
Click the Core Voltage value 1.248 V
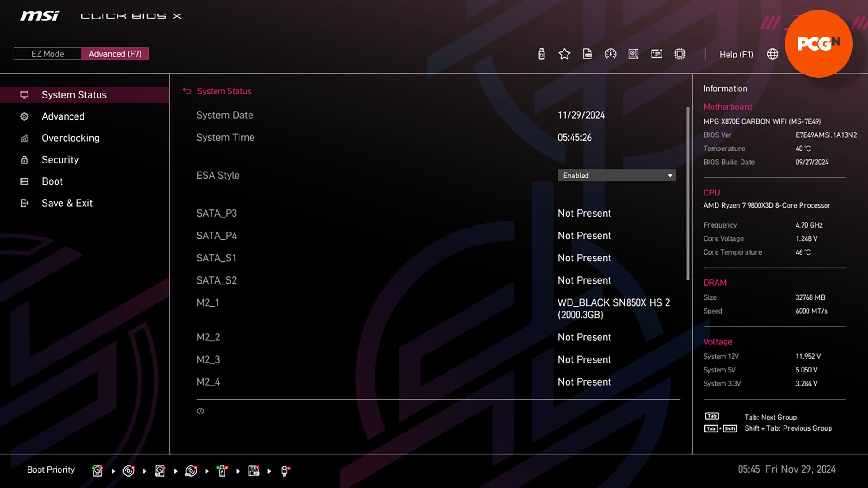pyautogui.click(x=807, y=238)
